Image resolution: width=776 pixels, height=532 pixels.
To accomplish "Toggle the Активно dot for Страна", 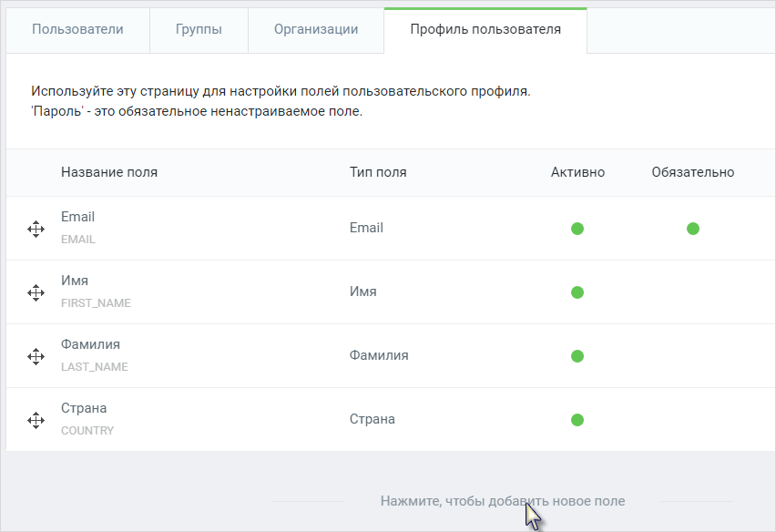I will click(x=577, y=420).
